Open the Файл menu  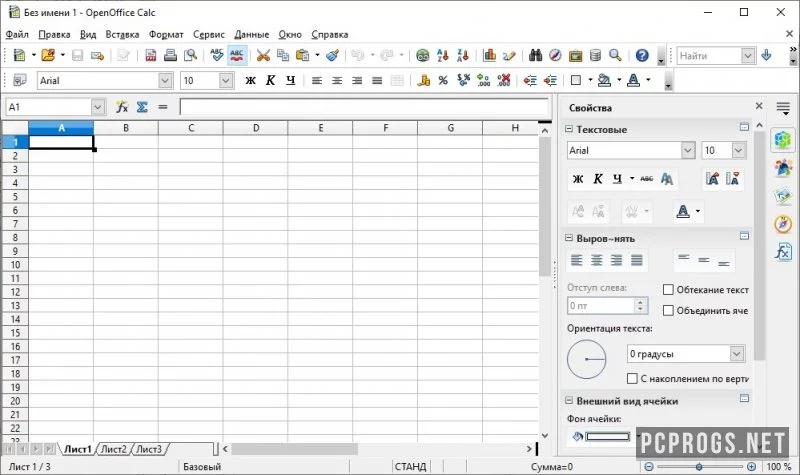tap(17, 34)
